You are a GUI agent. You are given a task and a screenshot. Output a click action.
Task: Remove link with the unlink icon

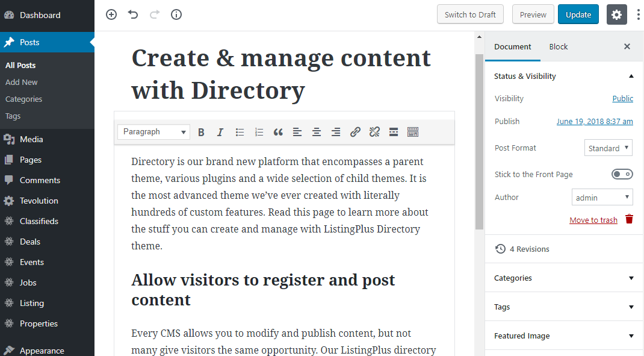[374, 132]
